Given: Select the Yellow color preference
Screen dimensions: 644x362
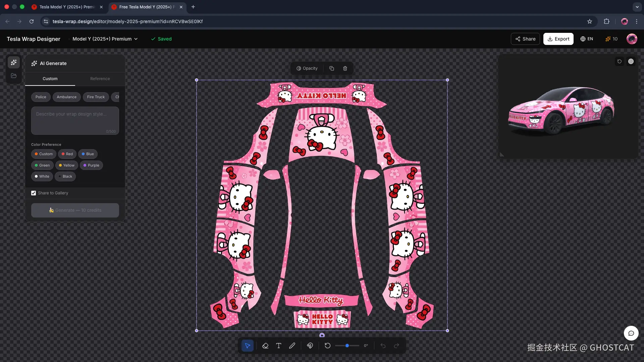Looking at the screenshot, I should (67, 165).
